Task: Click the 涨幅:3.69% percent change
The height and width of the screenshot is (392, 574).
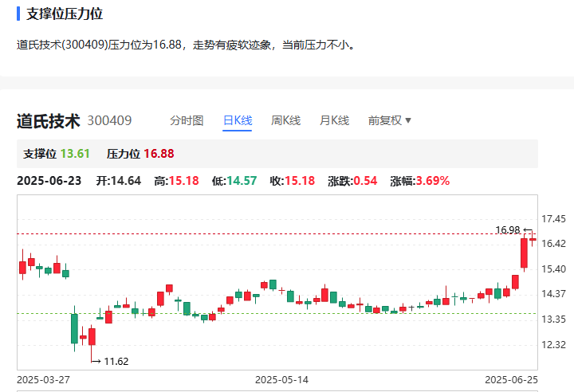Action: [419, 181]
